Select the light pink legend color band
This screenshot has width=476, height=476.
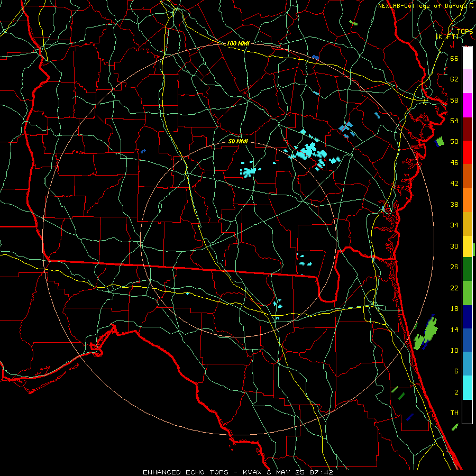click(467, 81)
